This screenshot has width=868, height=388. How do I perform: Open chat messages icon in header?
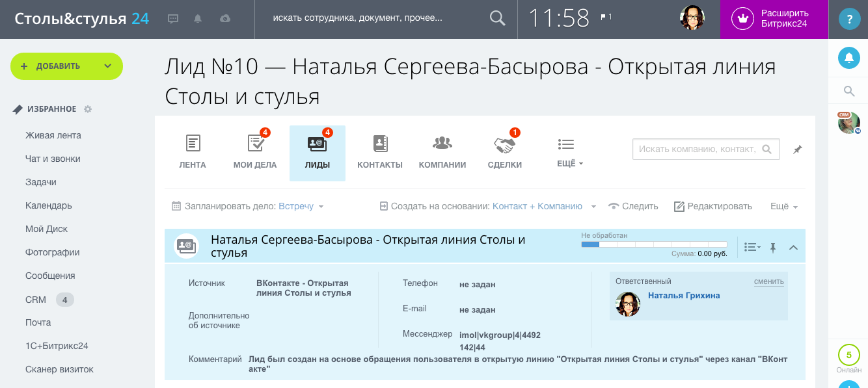173,19
